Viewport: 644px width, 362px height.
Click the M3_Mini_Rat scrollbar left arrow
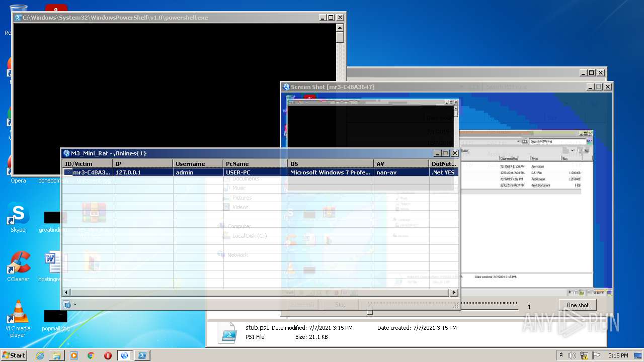[66, 292]
